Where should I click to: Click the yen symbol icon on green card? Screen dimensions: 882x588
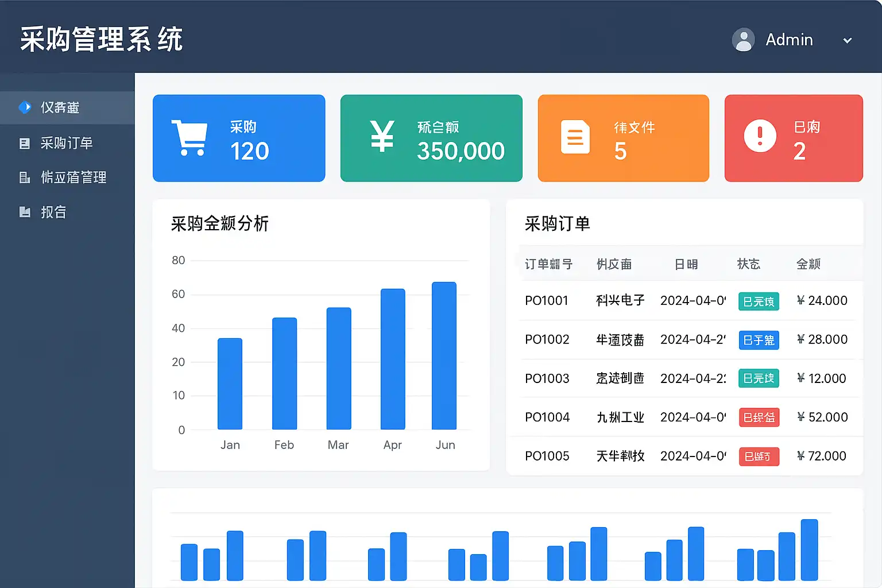[382, 136]
